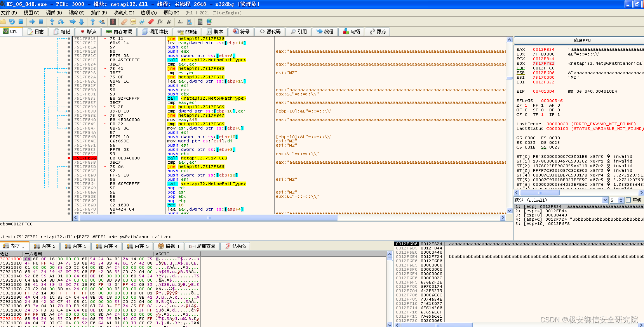The width and height of the screenshot is (644, 327).
Task: Select the [esp+8] 00000440 argument row
Action: pyautogui.click(x=579, y=215)
